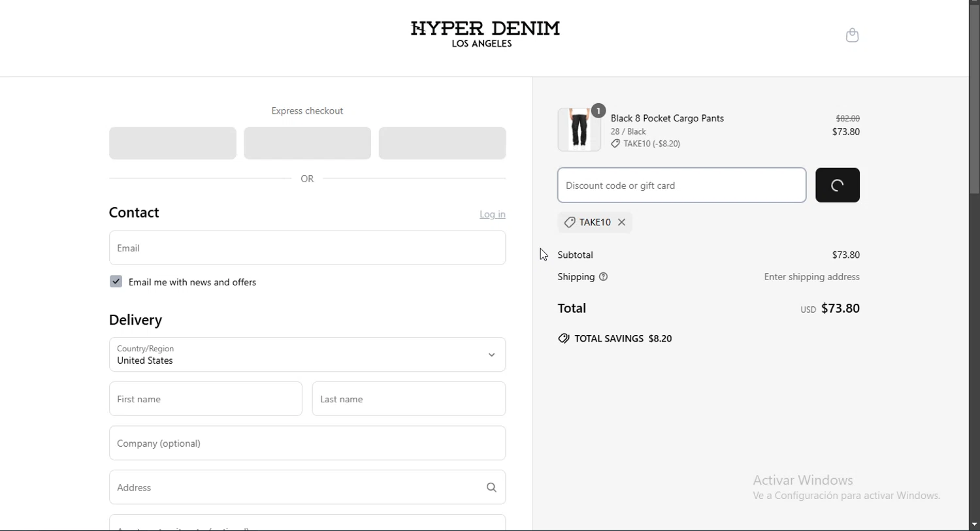Focus the Company (optional) field
The image size is (980, 531).
coord(307,443)
